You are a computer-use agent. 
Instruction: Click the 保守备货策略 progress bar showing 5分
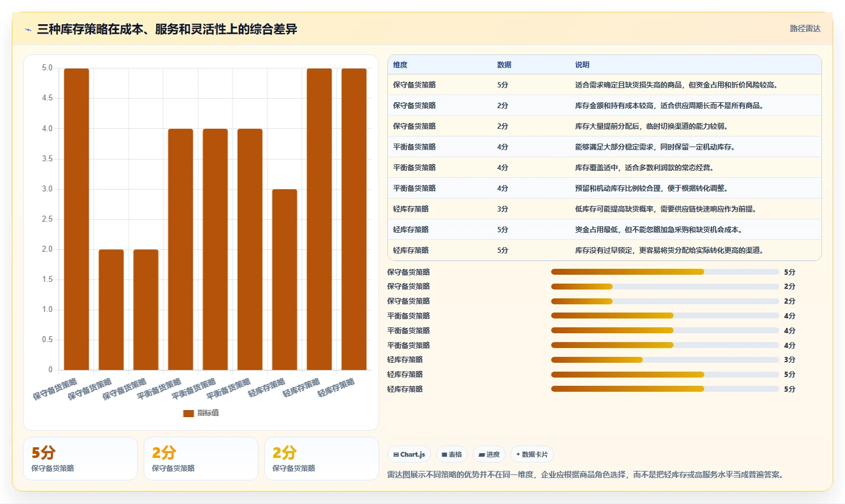pos(665,272)
